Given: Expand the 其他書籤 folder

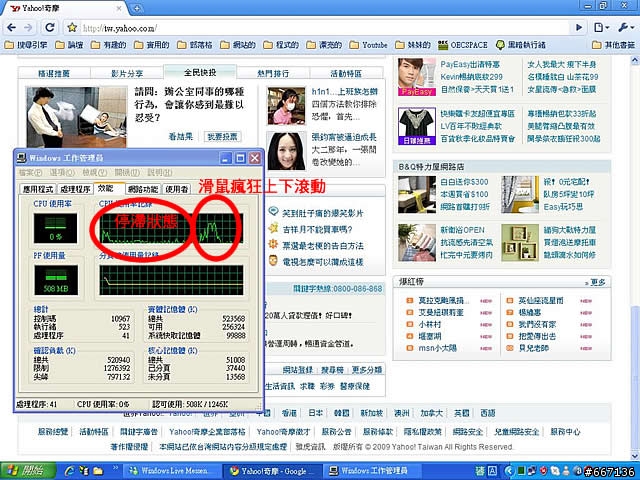Looking at the screenshot, I should click(x=613, y=45).
